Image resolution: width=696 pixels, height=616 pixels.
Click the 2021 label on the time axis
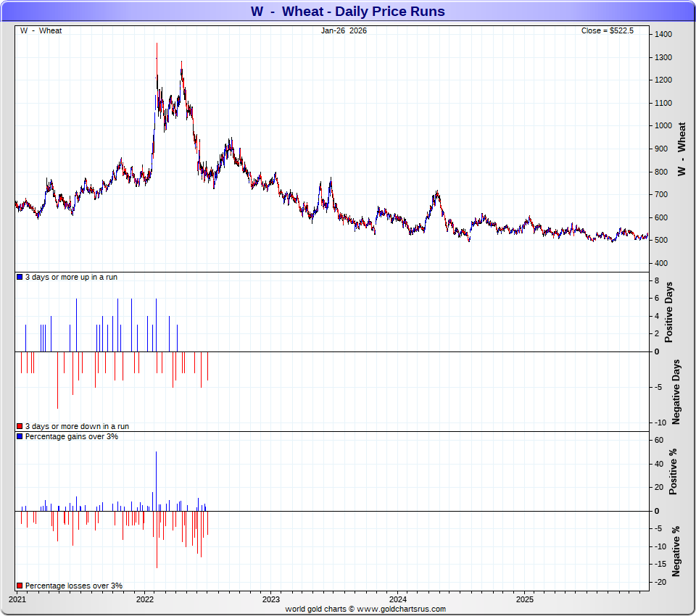17,599
